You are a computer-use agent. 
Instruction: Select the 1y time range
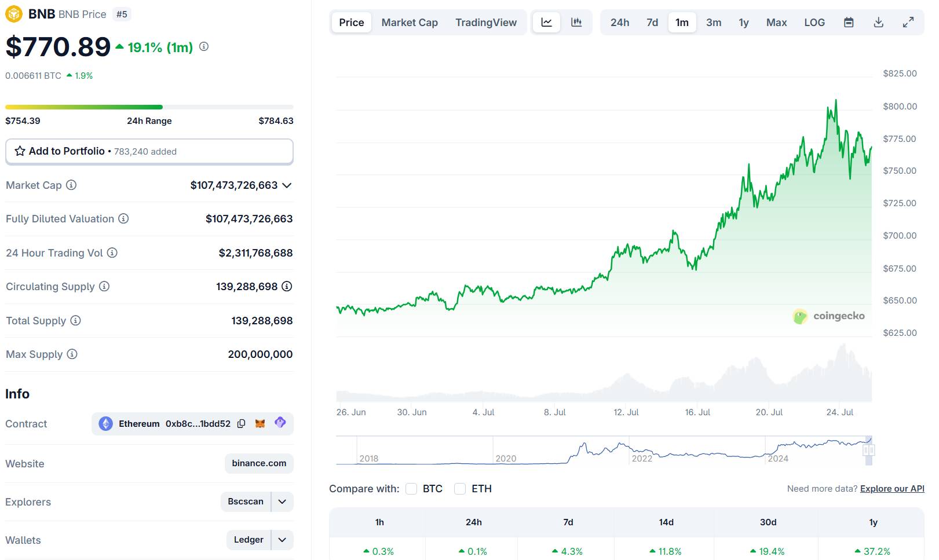click(x=744, y=23)
